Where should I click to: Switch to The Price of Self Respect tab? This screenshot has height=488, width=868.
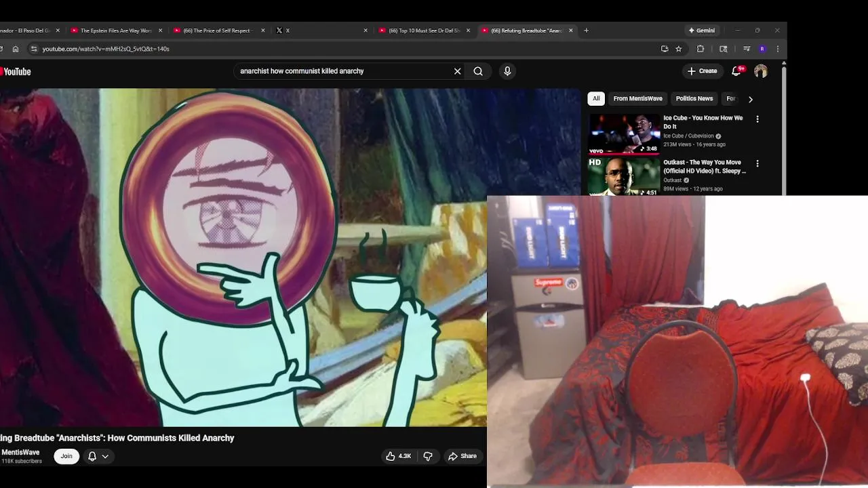coord(217,30)
